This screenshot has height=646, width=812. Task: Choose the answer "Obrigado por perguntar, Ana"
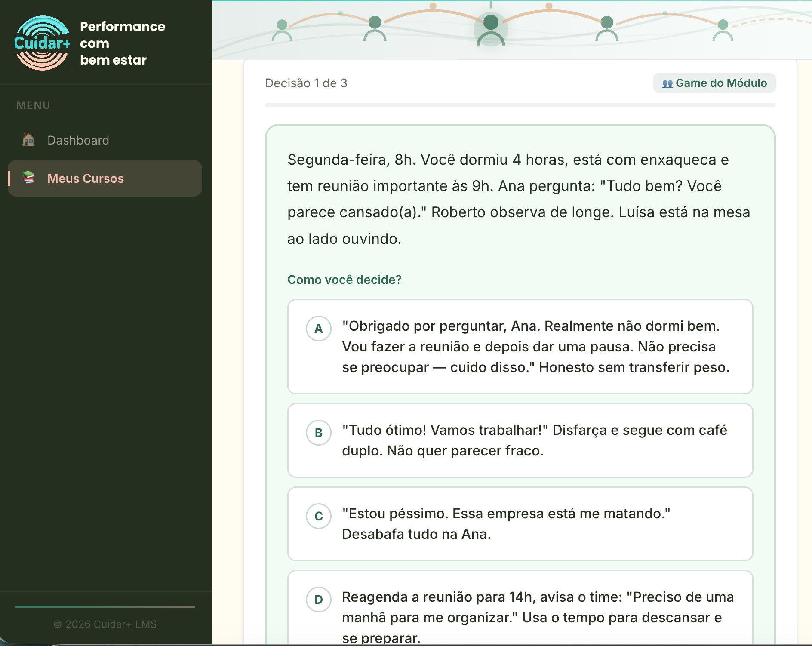tap(520, 347)
